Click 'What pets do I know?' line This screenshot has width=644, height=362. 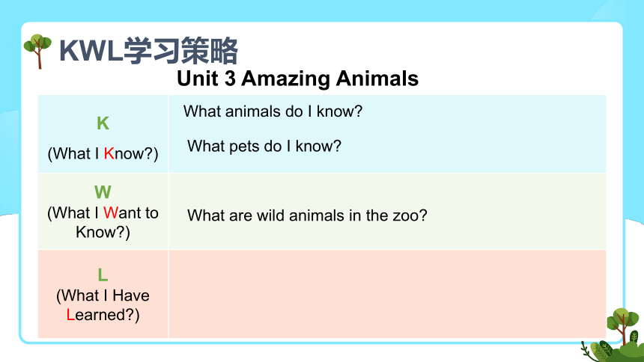pyautogui.click(x=264, y=146)
